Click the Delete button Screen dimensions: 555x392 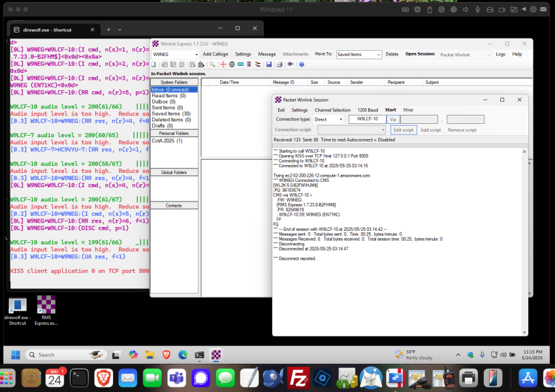click(x=392, y=54)
